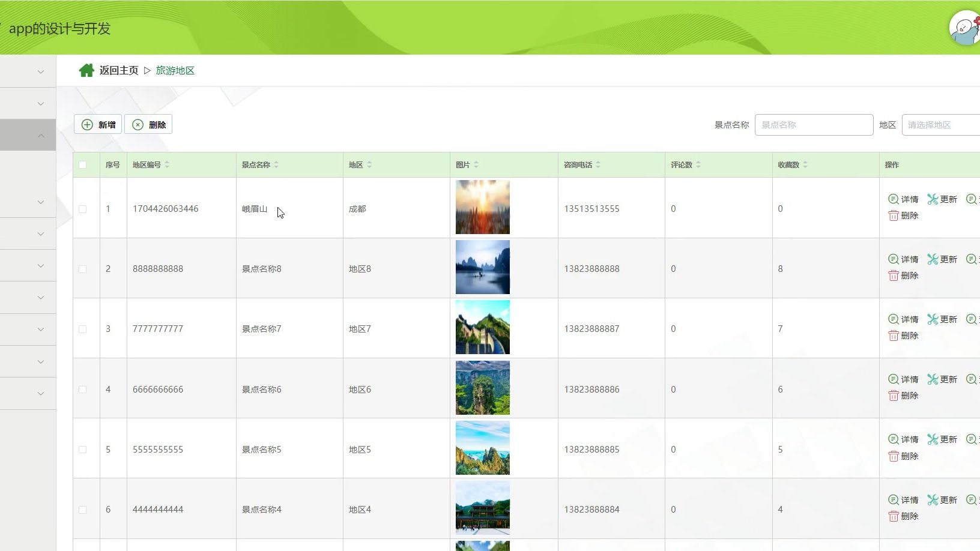Check the box for row 5555555555
This screenshot has height=551, width=980.
click(x=83, y=450)
